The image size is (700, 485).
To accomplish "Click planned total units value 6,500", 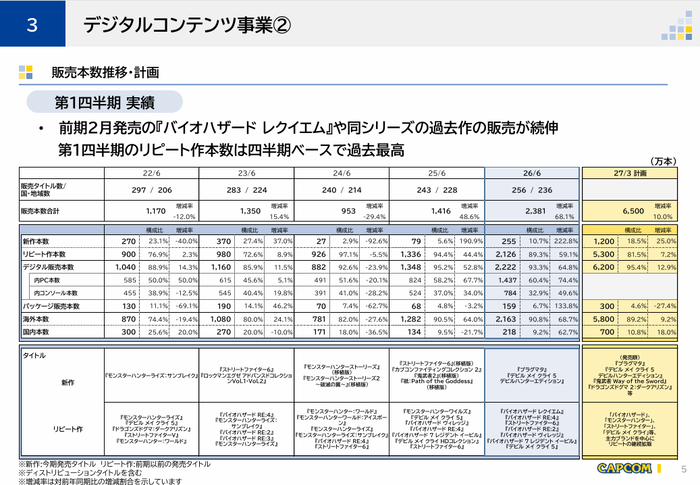I will 633,211.
